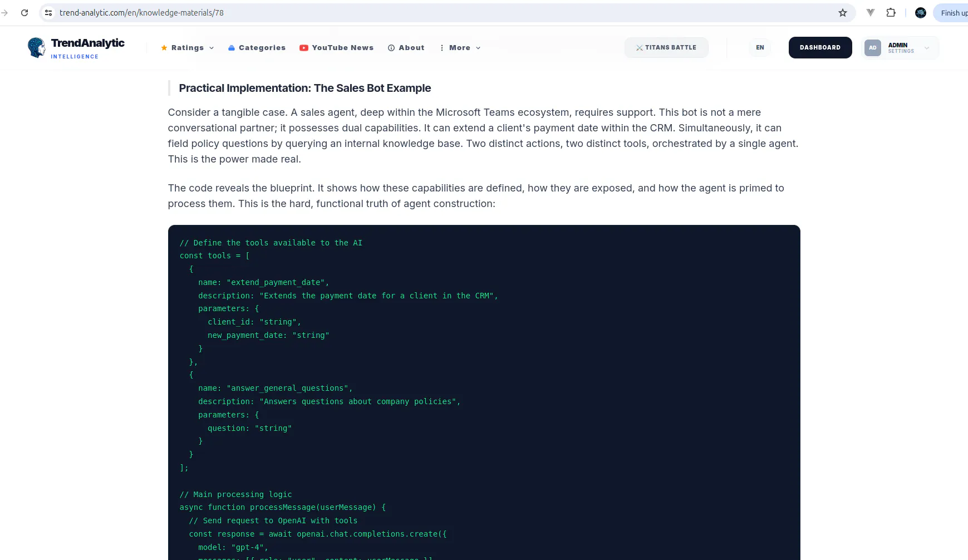Click the 'question: "string"' code line
This screenshot has height=560, width=968.
pos(249,428)
